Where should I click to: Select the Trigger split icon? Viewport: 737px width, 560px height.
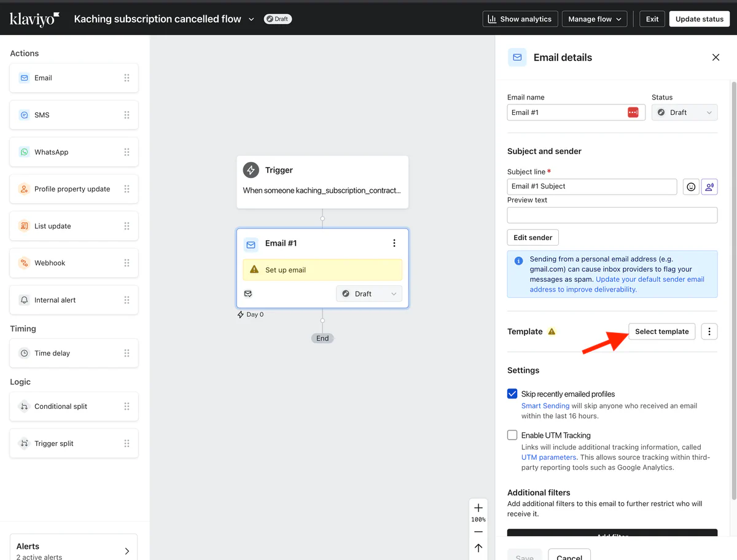click(x=24, y=443)
